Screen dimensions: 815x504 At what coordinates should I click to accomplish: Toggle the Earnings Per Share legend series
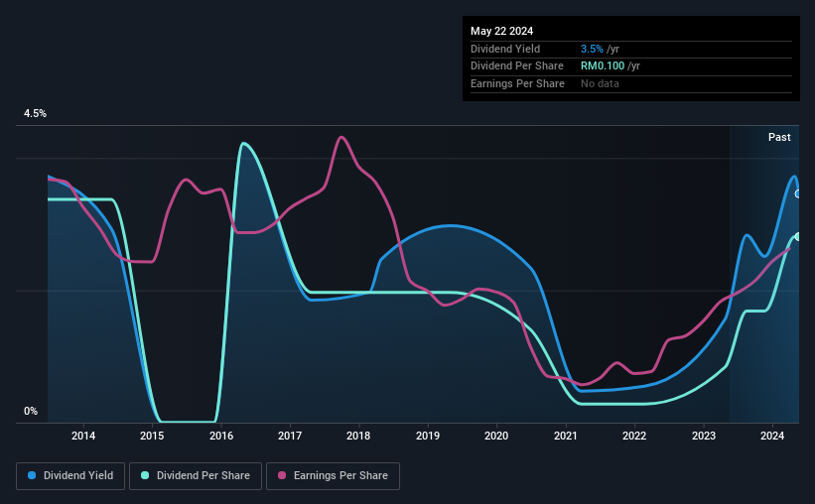coord(333,476)
